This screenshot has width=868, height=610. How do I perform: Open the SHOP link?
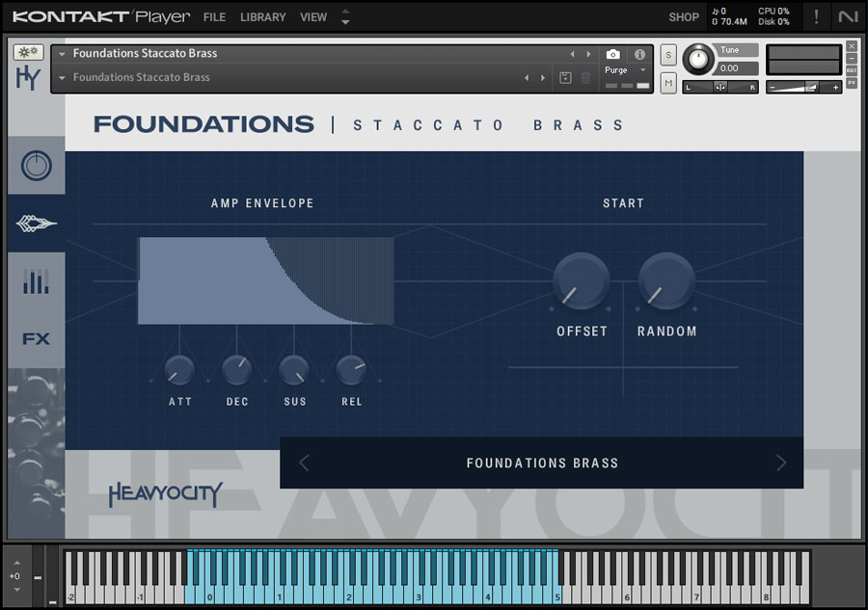coord(684,17)
